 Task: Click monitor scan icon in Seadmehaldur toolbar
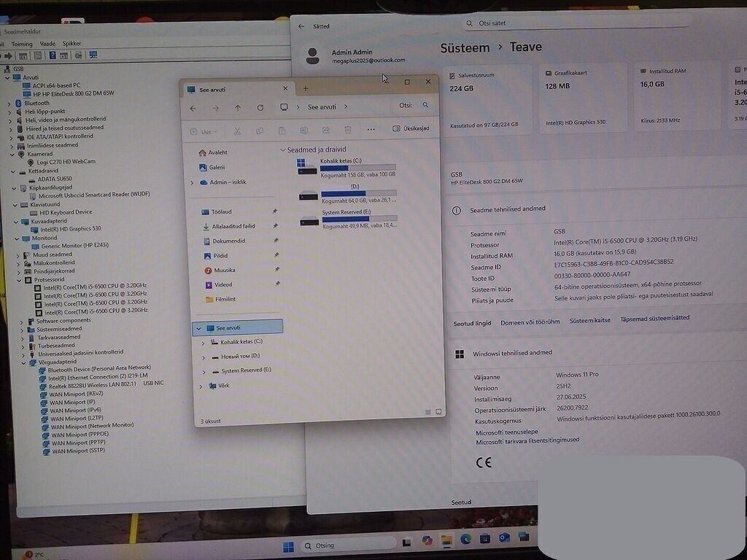click(x=93, y=55)
